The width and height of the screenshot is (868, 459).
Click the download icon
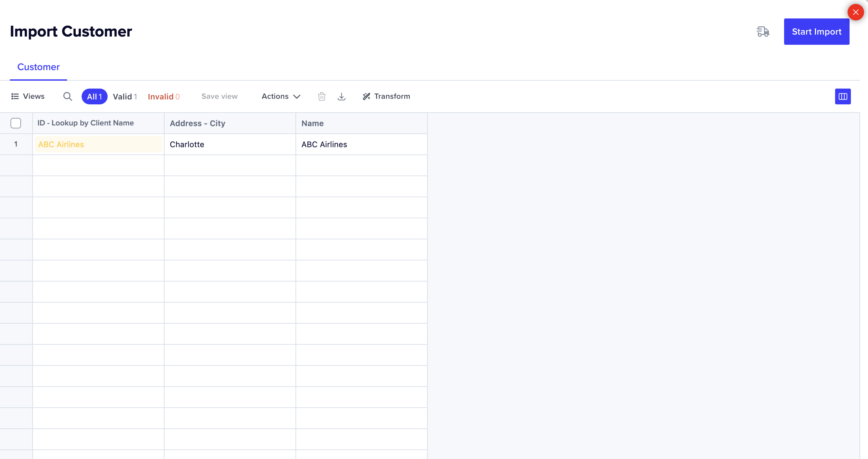point(341,96)
